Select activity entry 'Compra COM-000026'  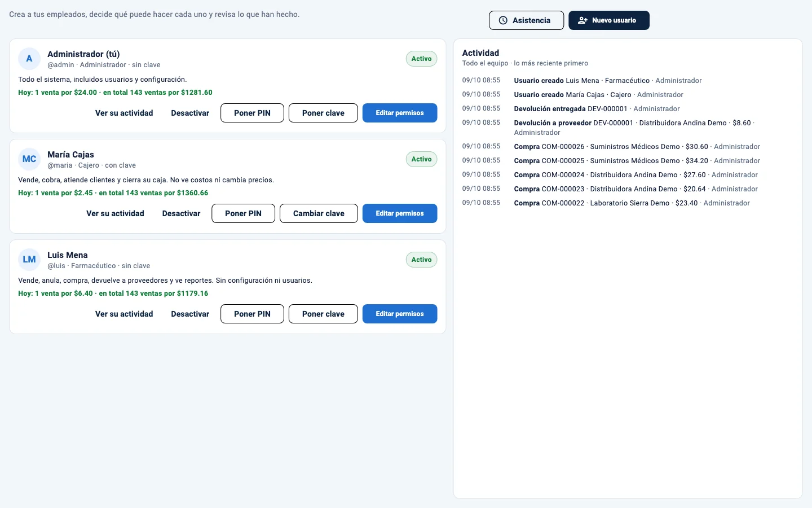tap(628, 147)
